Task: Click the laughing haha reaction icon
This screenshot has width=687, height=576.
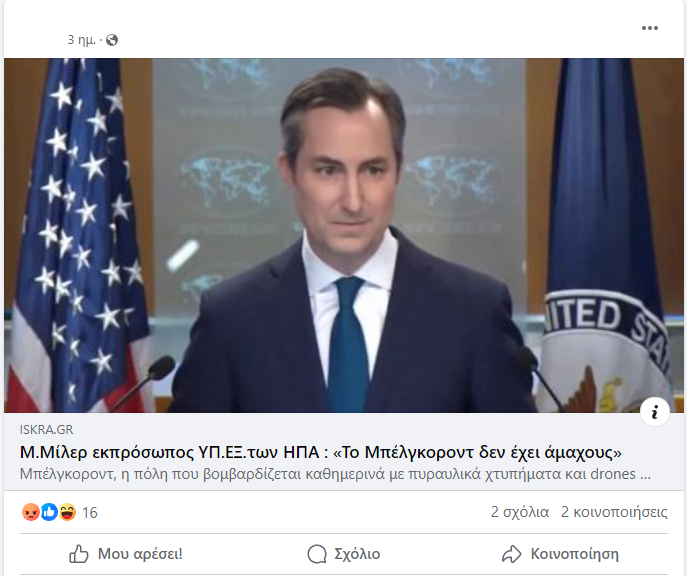Action: [67, 512]
